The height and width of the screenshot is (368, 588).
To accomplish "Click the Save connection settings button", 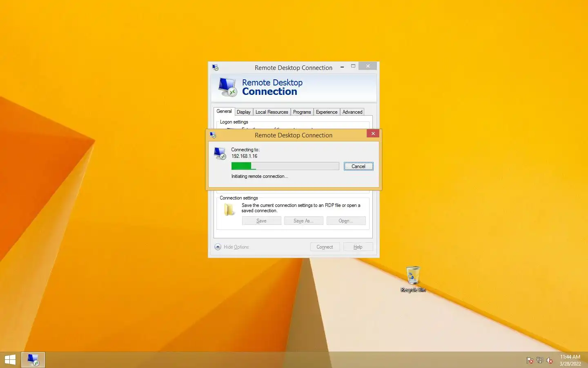I will (261, 221).
